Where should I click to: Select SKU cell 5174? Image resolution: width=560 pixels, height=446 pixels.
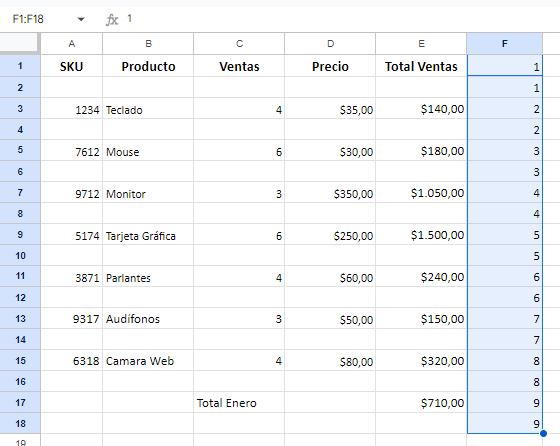pyautogui.click(x=71, y=235)
